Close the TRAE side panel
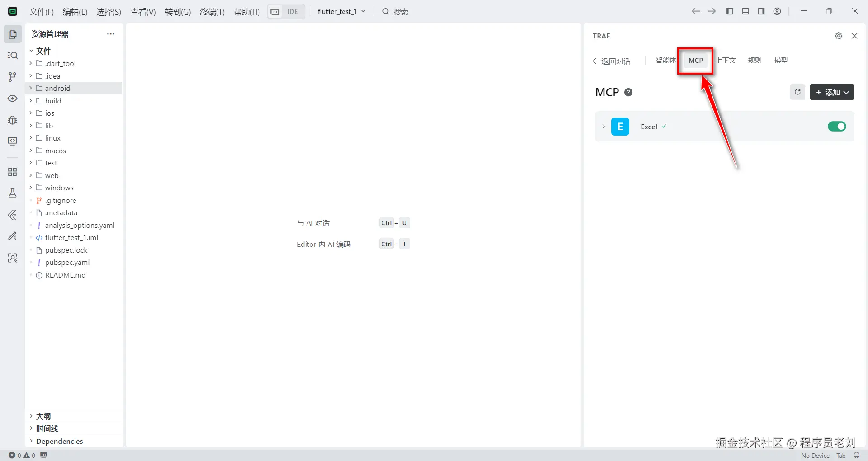The image size is (868, 461). [x=854, y=36]
